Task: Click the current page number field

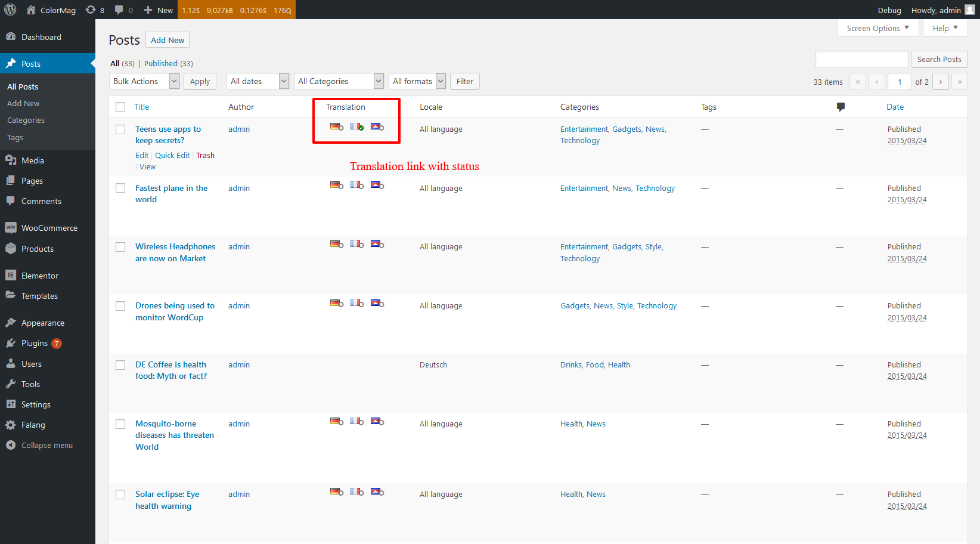Action: click(900, 82)
